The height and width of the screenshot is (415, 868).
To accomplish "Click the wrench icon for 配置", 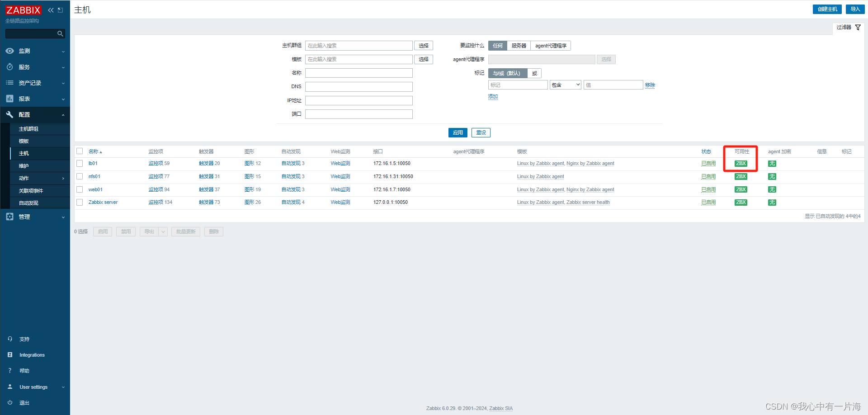I will click(x=9, y=114).
